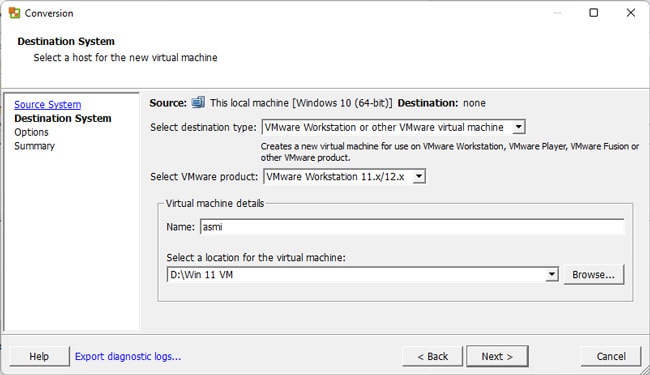Click the Name field containing asmi

point(412,227)
